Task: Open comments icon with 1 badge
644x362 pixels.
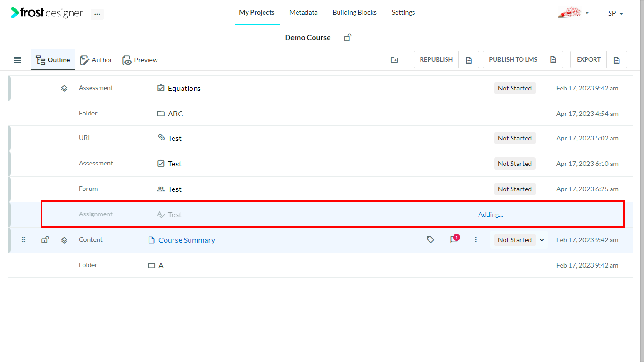Action: (454, 239)
